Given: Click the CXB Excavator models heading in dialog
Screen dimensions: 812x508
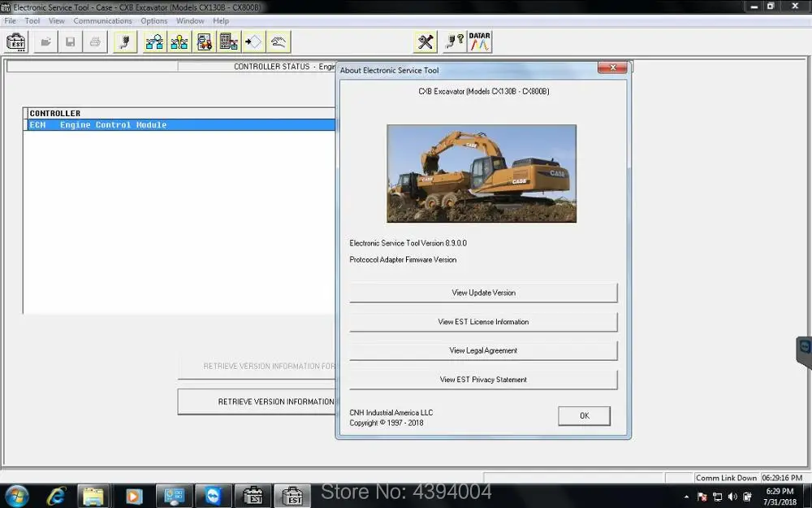Looking at the screenshot, I should click(484, 91).
